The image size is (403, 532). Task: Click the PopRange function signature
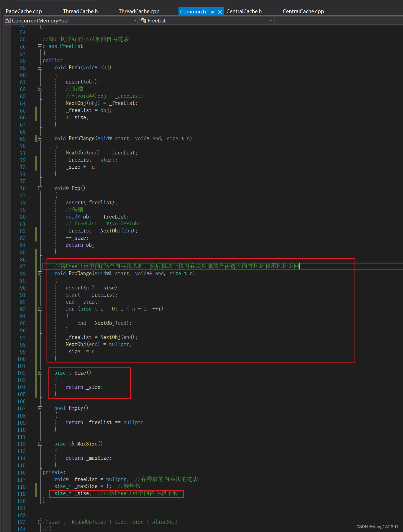tap(125, 274)
